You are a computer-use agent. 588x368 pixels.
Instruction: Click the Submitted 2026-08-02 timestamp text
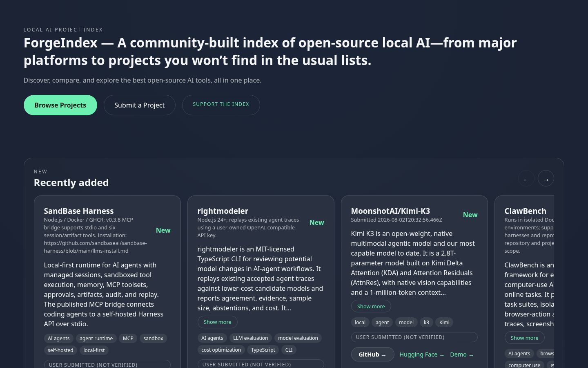point(396,220)
